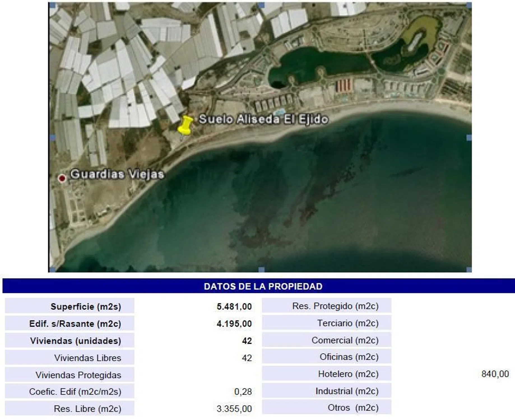Click the Hotelero value 840,00
This screenshot has height=420, width=515.
click(x=495, y=374)
